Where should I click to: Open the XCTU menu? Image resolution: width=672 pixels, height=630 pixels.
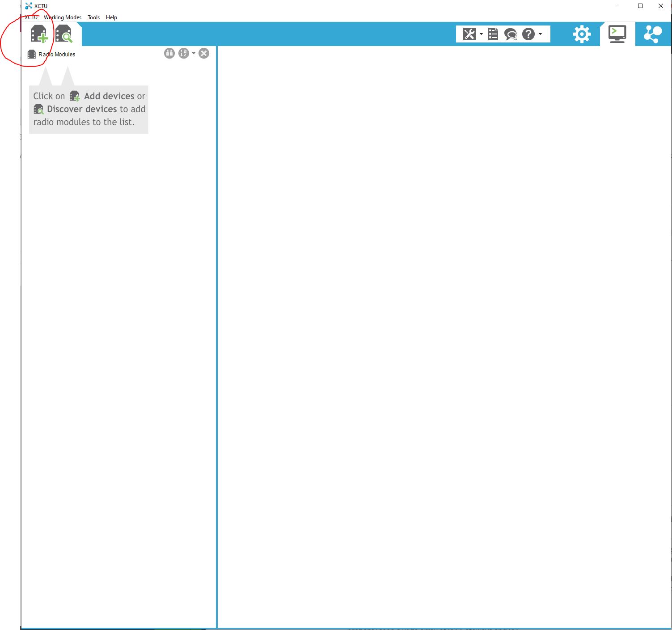pyautogui.click(x=31, y=17)
